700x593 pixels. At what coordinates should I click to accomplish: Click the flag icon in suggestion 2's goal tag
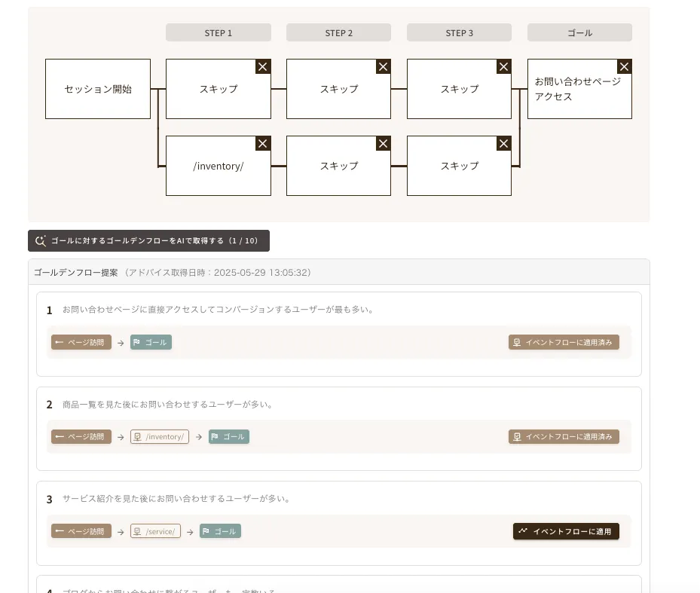(215, 437)
